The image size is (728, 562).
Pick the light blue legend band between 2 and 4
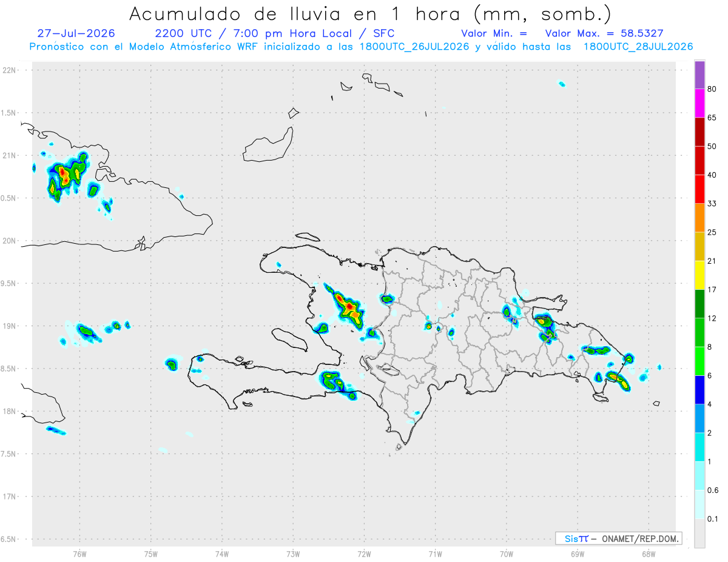pyautogui.click(x=699, y=418)
